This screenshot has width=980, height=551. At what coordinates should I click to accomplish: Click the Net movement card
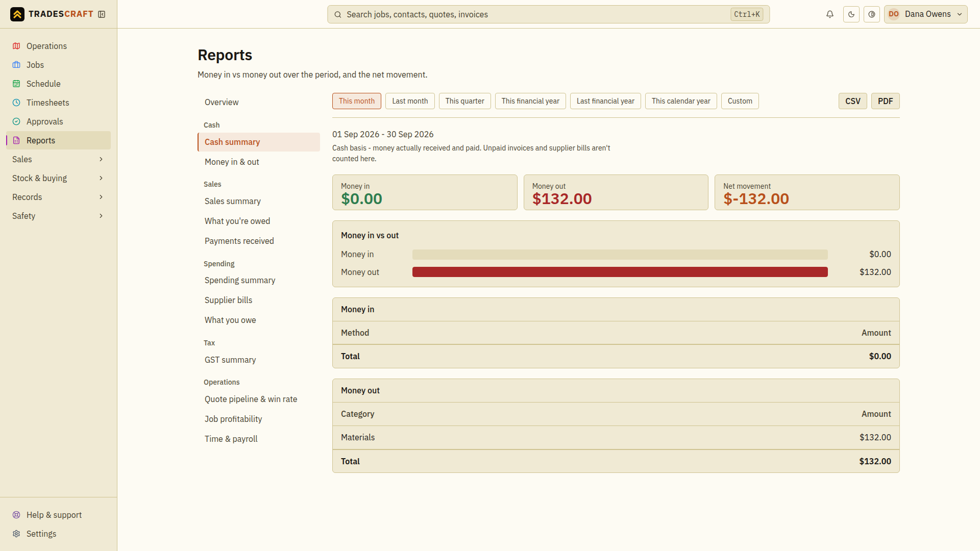click(807, 192)
